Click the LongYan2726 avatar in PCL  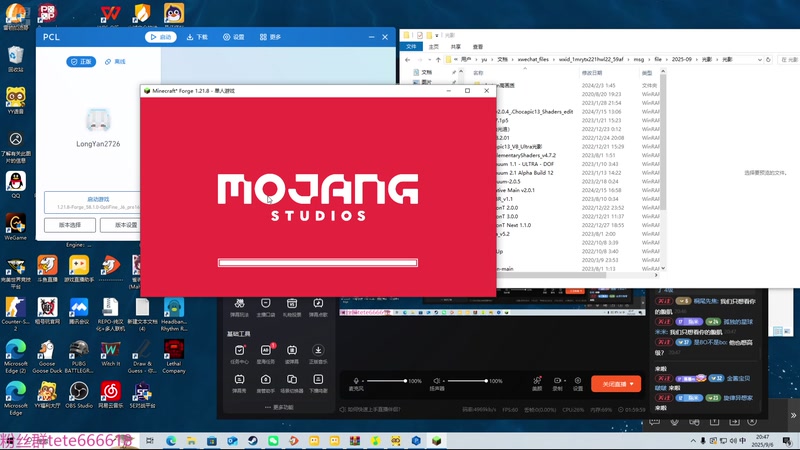click(98, 121)
